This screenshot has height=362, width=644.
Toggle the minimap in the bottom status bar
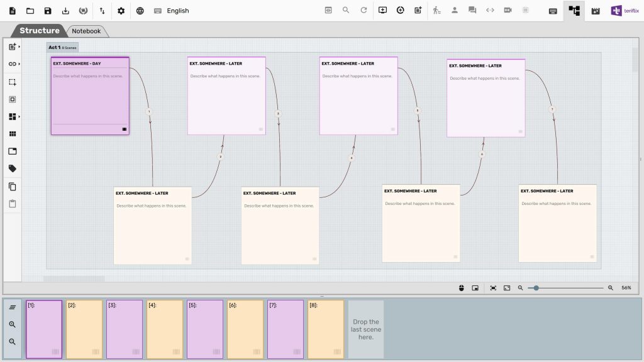(475, 288)
